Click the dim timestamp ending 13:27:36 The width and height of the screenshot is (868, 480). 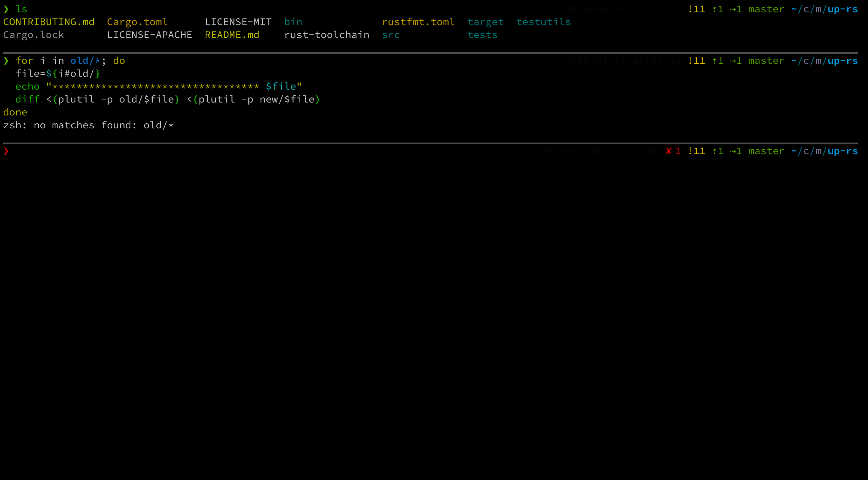tap(599, 151)
